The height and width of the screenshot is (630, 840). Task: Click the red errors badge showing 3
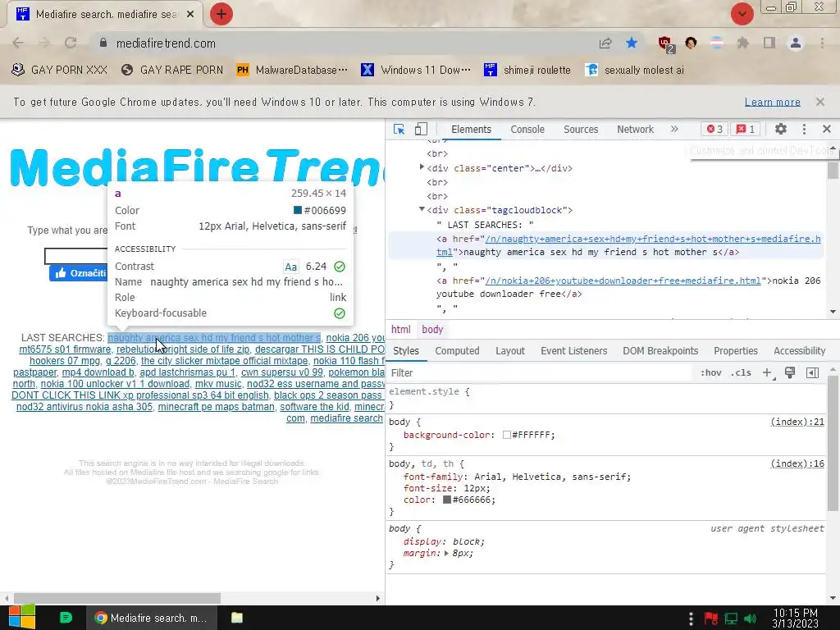tap(714, 129)
